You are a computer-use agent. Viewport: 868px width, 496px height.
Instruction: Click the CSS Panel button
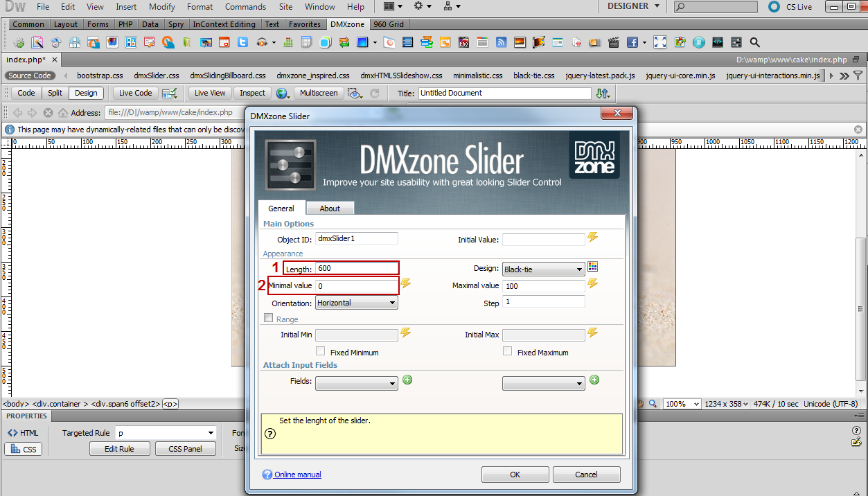185,449
